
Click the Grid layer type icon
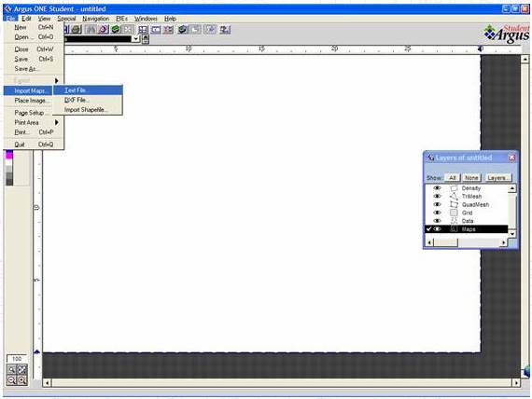[454, 213]
